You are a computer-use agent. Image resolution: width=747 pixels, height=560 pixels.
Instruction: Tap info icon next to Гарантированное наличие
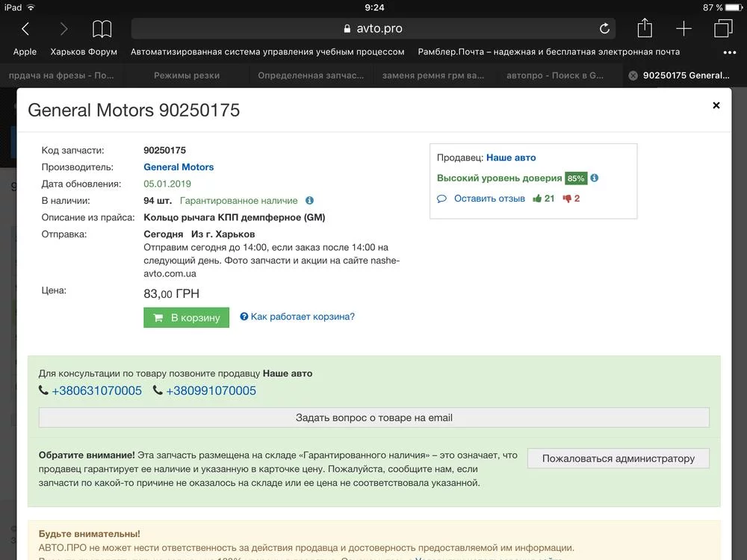pyautogui.click(x=310, y=200)
